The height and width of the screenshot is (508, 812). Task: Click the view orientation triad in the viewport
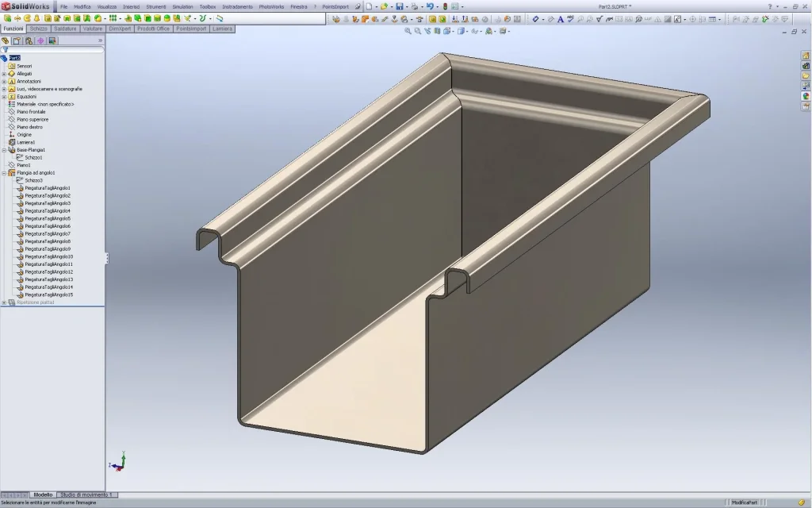point(117,461)
